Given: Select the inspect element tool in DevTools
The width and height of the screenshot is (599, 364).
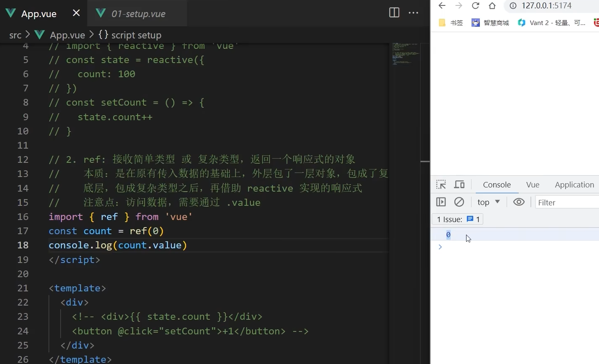Looking at the screenshot, I should point(441,185).
